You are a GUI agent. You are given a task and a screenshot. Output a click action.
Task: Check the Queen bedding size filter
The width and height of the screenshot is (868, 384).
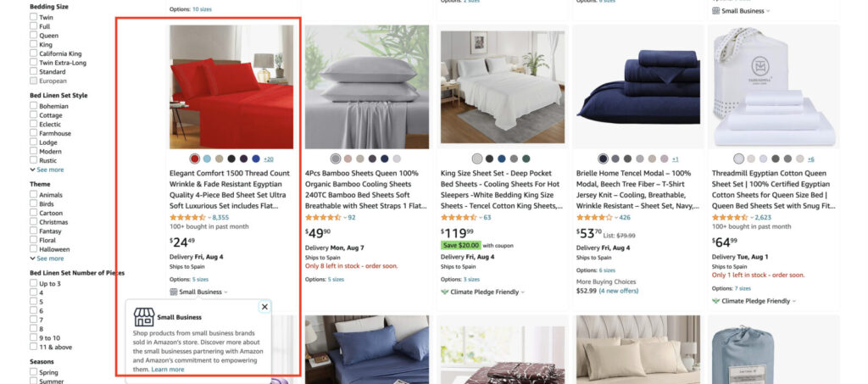(34, 35)
